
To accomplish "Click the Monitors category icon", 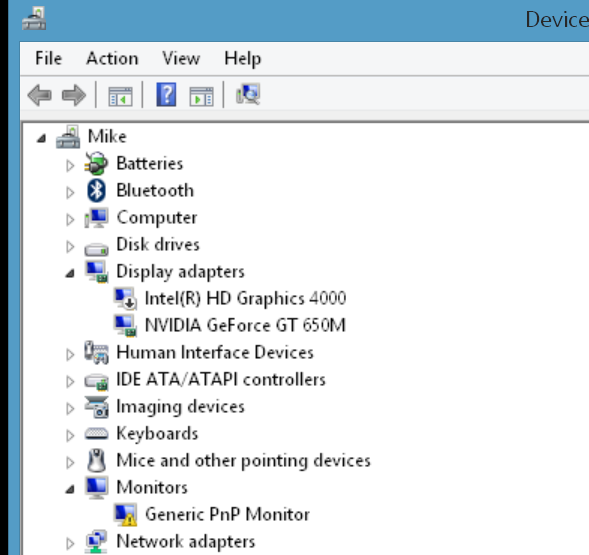I will [x=97, y=488].
